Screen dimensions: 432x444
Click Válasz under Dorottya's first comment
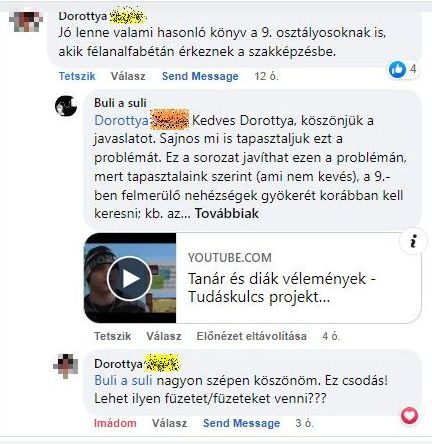(128, 76)
